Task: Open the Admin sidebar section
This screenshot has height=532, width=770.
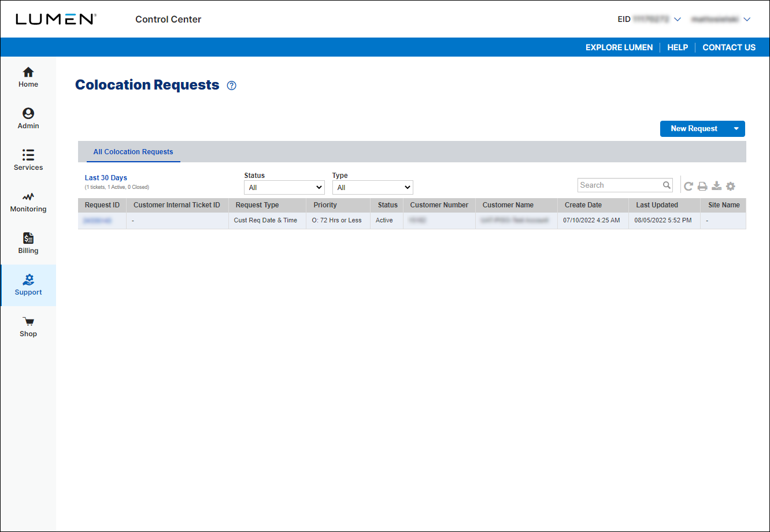Action: (x=28, y=119)
